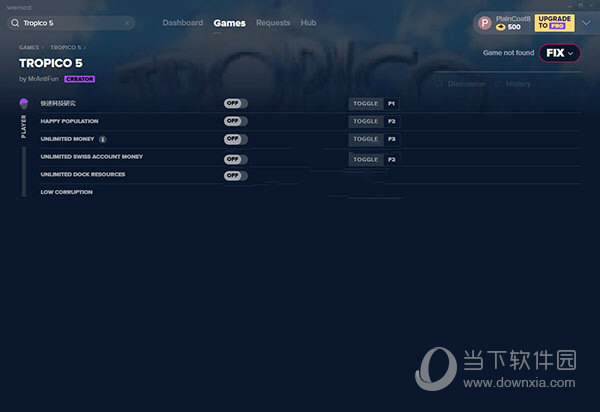Click the PlainCoat8 profile avatar
The image size is (600, 412).
(x=484, y=23)
